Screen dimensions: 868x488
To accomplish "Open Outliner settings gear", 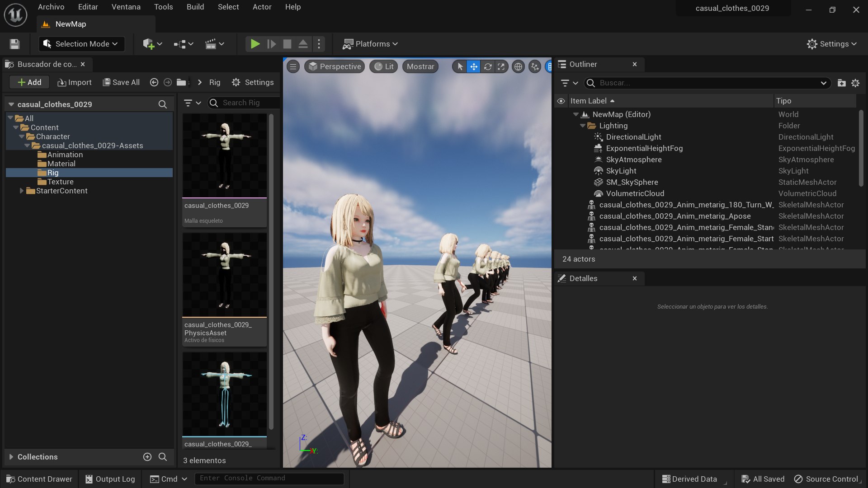I will pos(855,83).
